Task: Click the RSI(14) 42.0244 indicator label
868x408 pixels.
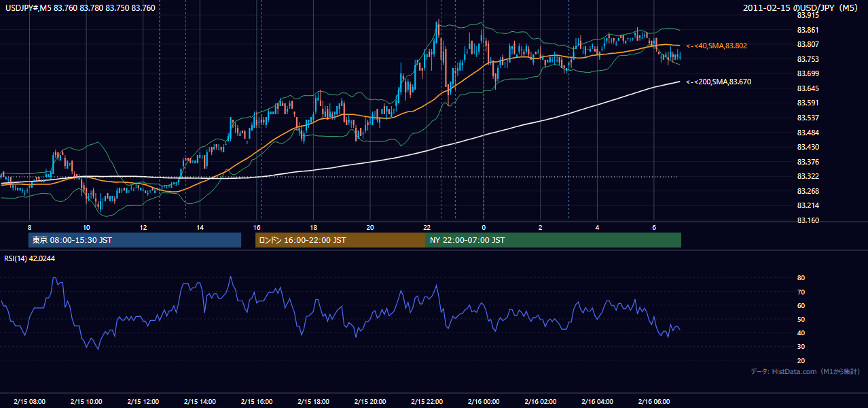Action: click(31, 258)
